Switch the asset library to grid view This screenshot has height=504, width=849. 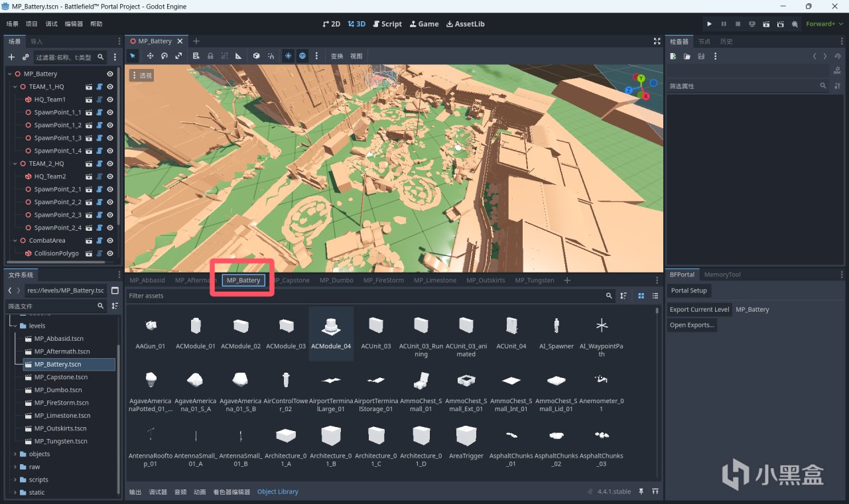click(x=641, y=296)
